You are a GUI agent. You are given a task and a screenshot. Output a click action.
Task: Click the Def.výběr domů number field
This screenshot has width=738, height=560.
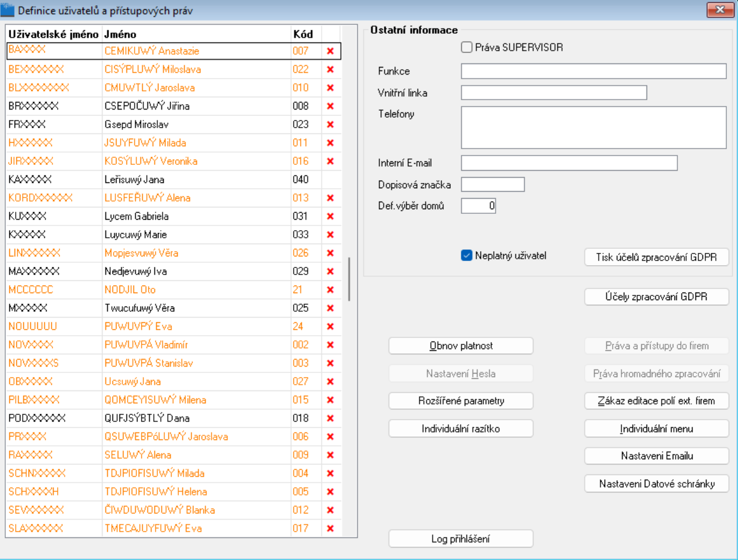pos(478,206)
